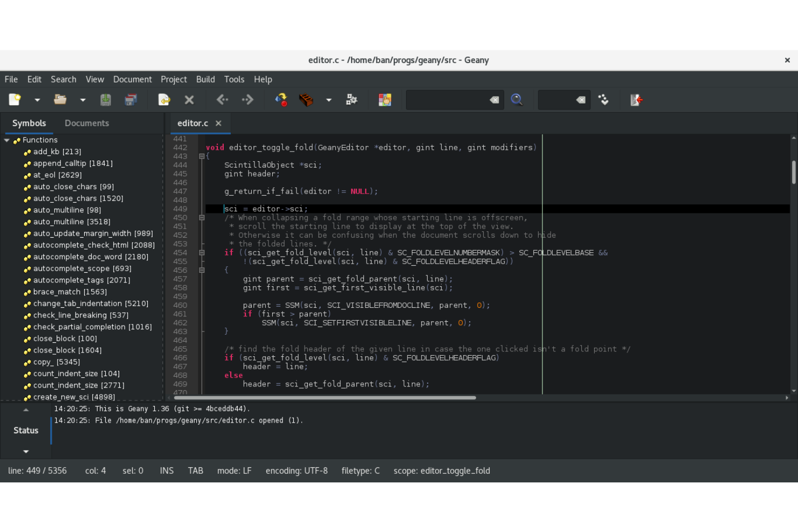Viewport: 798px width, 532px height.
Task: Switch to the Documents sidebar tab
Action: [x=87, y=123]
